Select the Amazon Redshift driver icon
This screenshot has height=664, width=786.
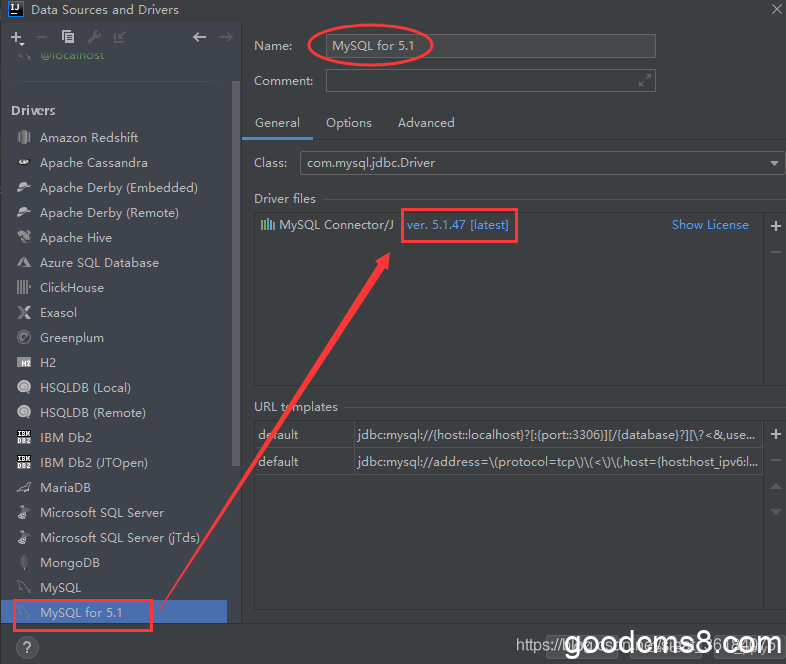[x=24, y=137]
